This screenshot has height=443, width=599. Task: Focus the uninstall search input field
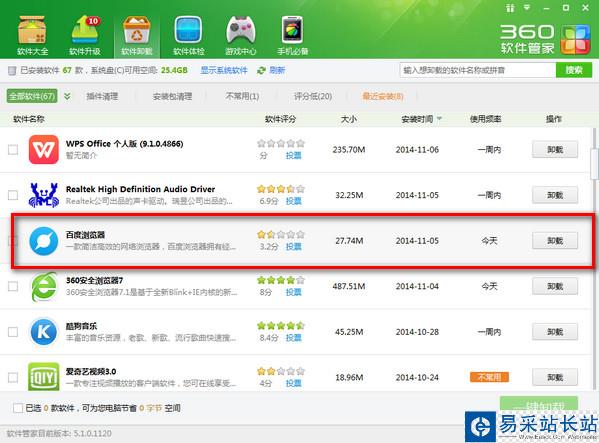tap(478, 70)
